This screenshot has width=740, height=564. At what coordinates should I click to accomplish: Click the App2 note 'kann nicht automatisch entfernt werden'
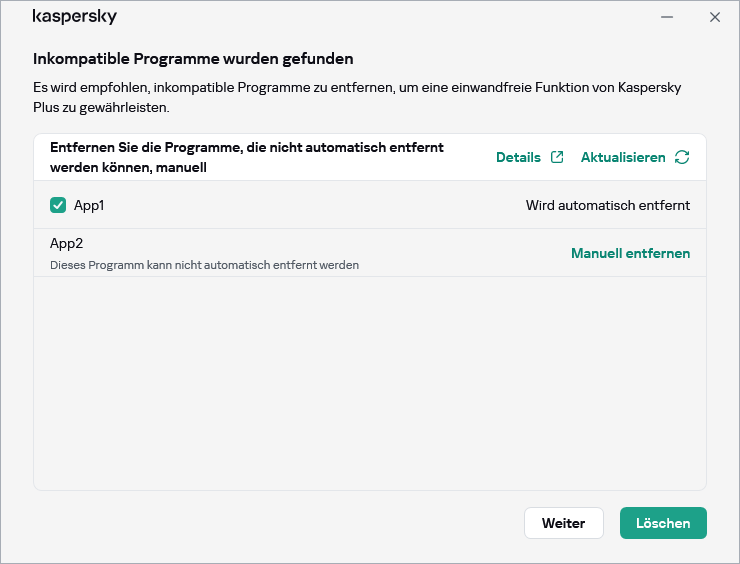click(x=204, y=265)
